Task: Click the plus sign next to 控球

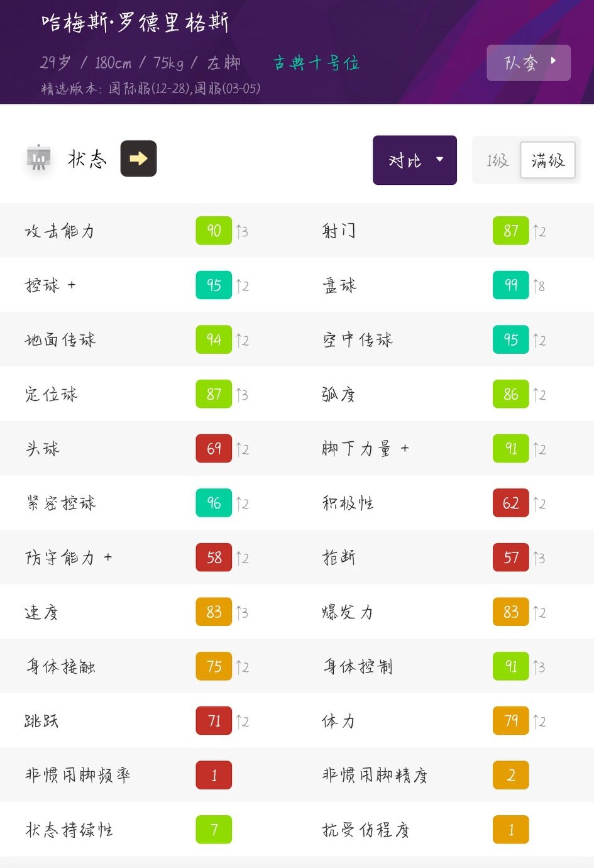Action: coord(72,285)
